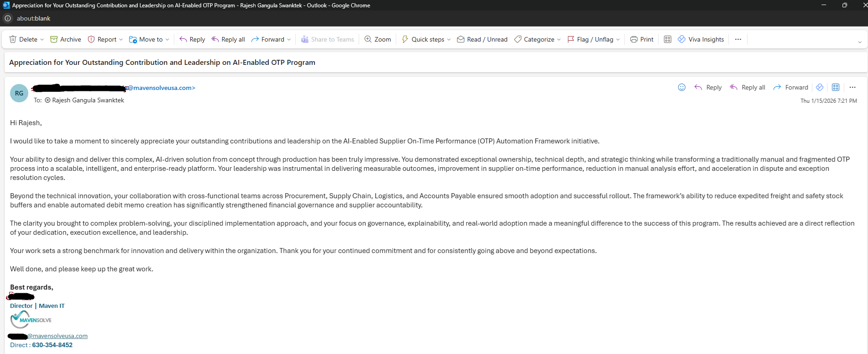Screen dimensions: 868x354
Task: Expand the Delete dropdown arrow
Action: pos(42,40)
